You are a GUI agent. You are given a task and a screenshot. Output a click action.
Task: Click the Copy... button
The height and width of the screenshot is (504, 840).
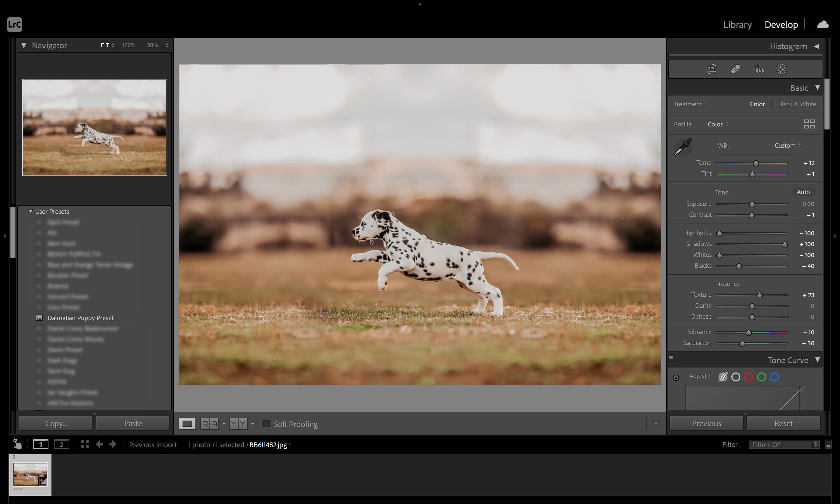click(56, 423)
